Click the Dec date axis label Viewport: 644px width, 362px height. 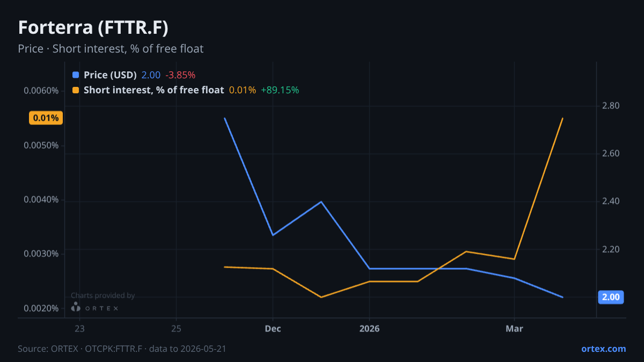click(273, 328)
